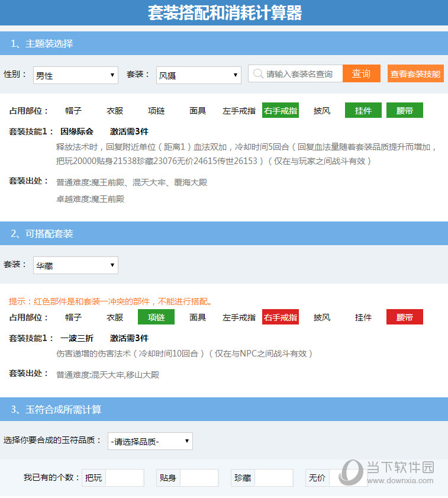448x498 pixels.
Task: Open the 性别 dropdown showing 男性
Action: (x=75, y=75)
